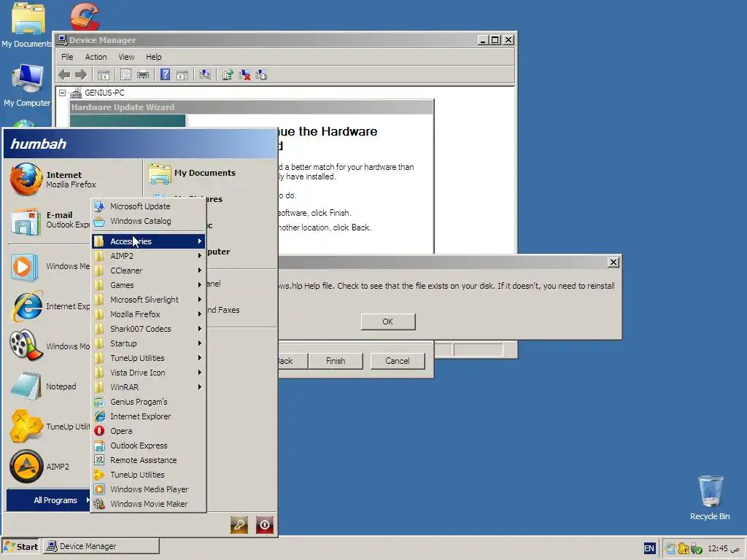Click the Update Driver green-arrow toolbar icon

click(x=228, y=75)
